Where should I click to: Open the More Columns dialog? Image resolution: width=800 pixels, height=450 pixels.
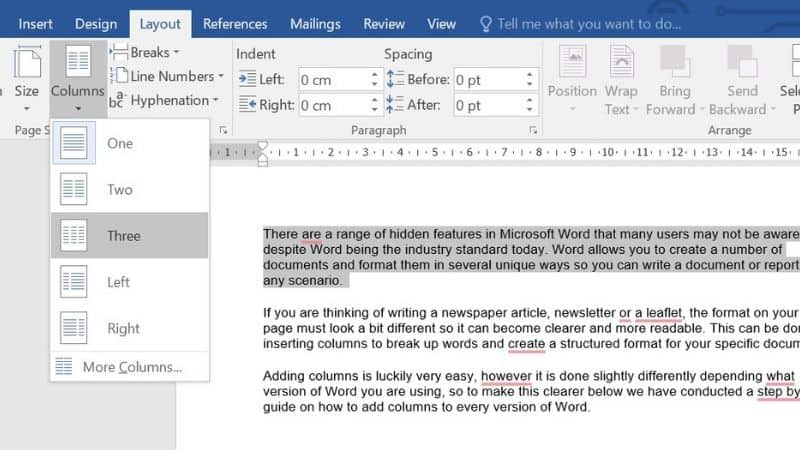pyautogui.click(x=129, y=367)
